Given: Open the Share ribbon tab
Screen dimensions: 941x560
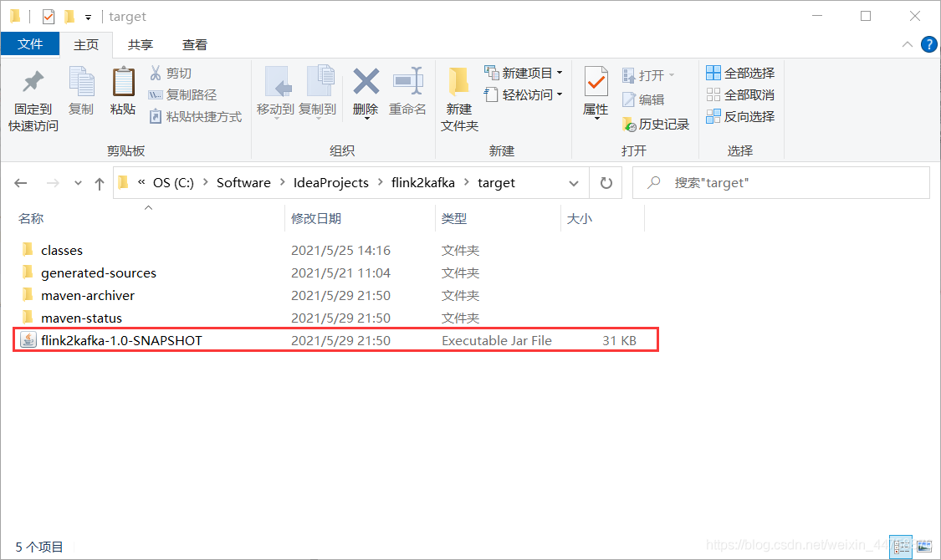Looking at the screenshot, I should pyautogui.click(x=141, y=45).
